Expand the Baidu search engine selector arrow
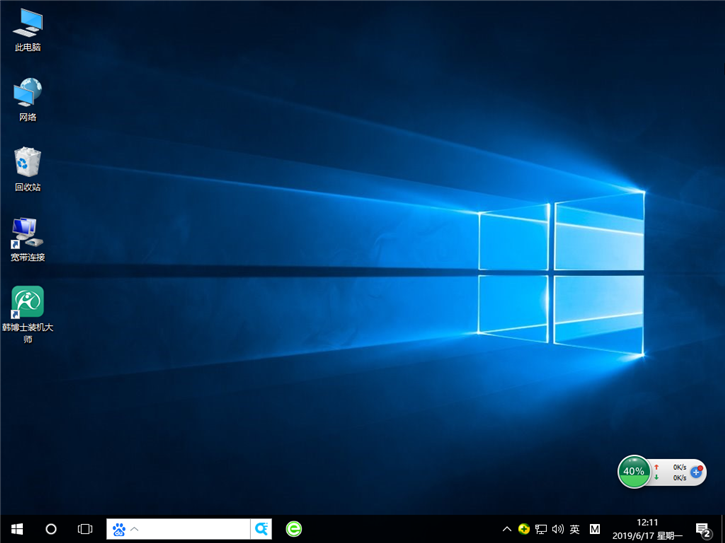The image size is (725, 543). [x=135, y=529]
